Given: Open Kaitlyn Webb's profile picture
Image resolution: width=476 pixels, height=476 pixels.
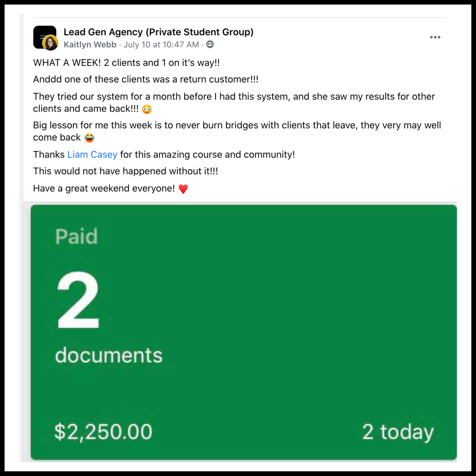Looking at the screenshot, I should 51,43.
